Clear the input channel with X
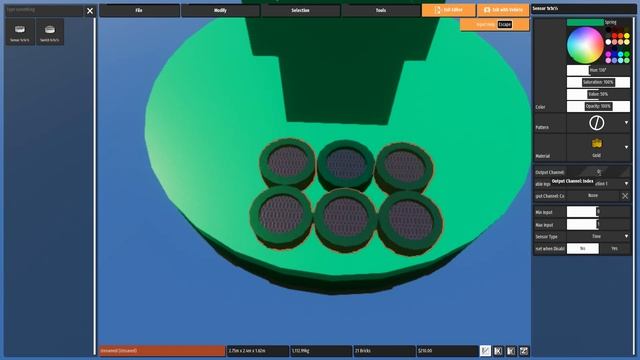Screen dimensions: 640x360 coord(625,196)
